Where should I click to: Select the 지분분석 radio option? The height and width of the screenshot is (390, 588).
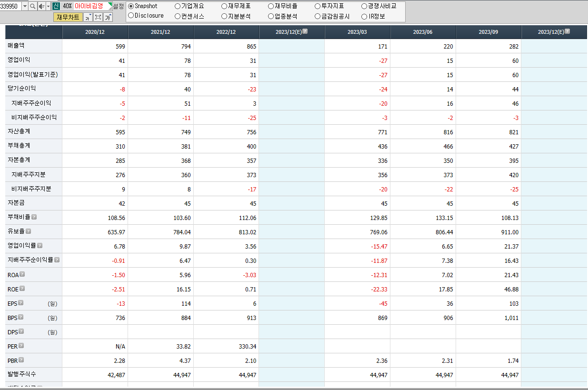pyautogui.click(x=224, y=16)
